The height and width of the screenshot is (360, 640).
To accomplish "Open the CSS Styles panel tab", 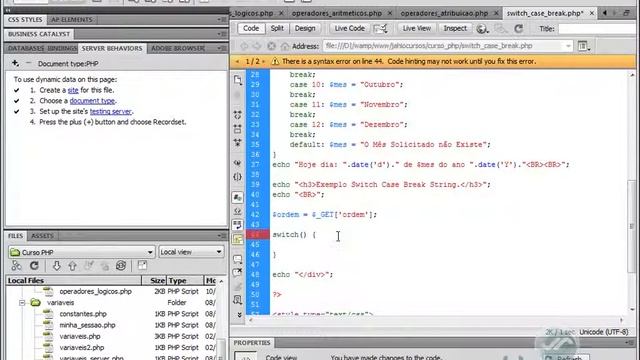I will (25, 20).
